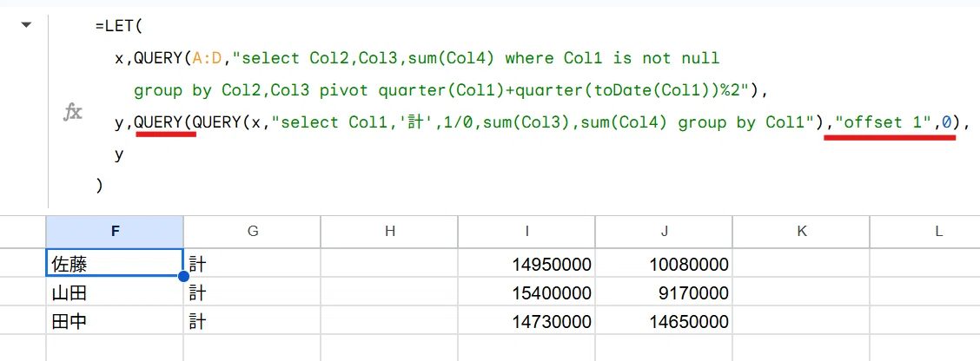This screenshot has width=980, height=361.
Task: Select the cell containing 田中
Action: click(x=115, y=321)
